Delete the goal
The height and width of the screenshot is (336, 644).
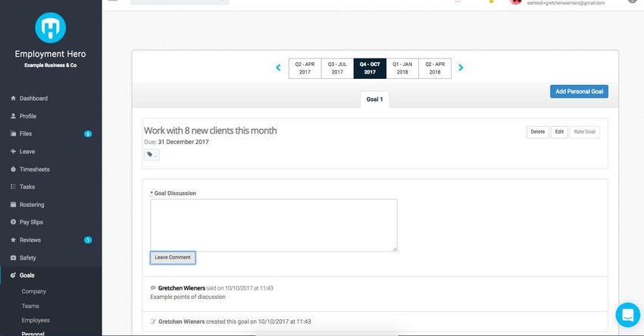tap(538, 132)
